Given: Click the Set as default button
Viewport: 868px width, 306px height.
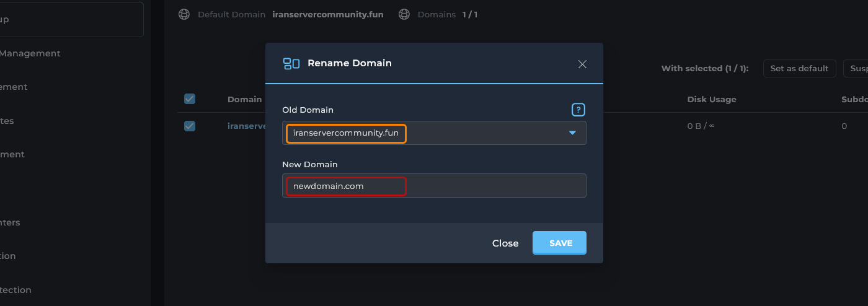Looking at the screenshot, I should coord(799,68).
